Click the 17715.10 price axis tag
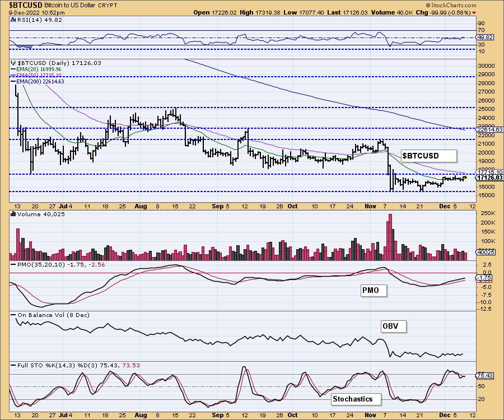Screen dimensions: 504x420 tap(490, 172)
